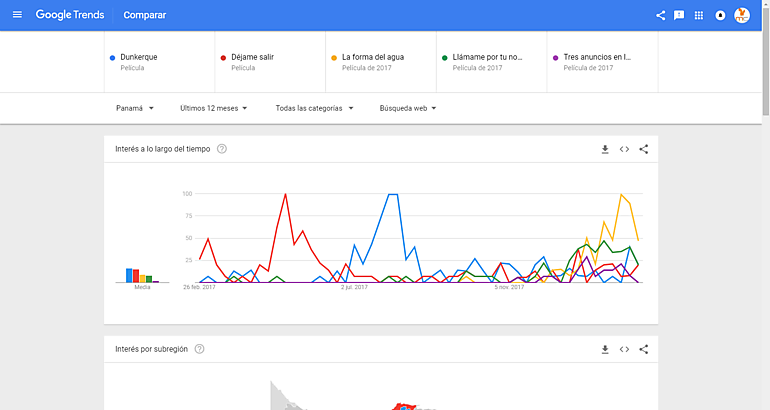This screenshot has height=410, width=770.
Task: Share the interest over time chart
Action: pos(643,149)
